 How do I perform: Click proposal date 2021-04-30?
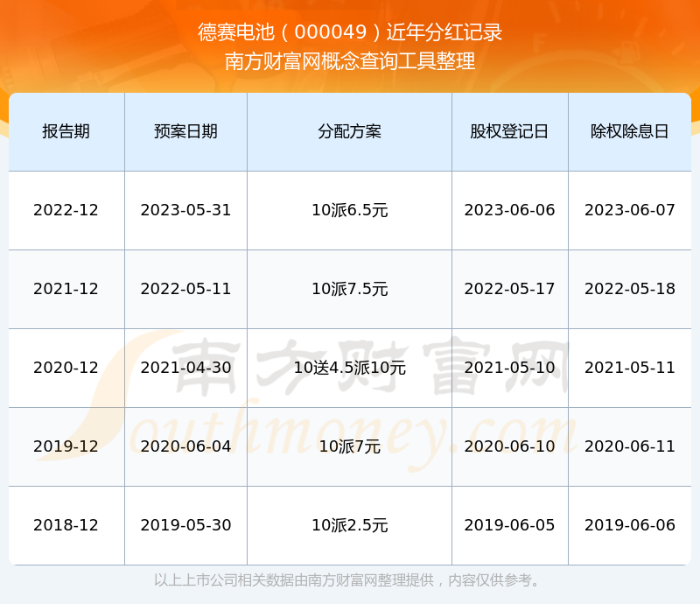coord(185,368)
